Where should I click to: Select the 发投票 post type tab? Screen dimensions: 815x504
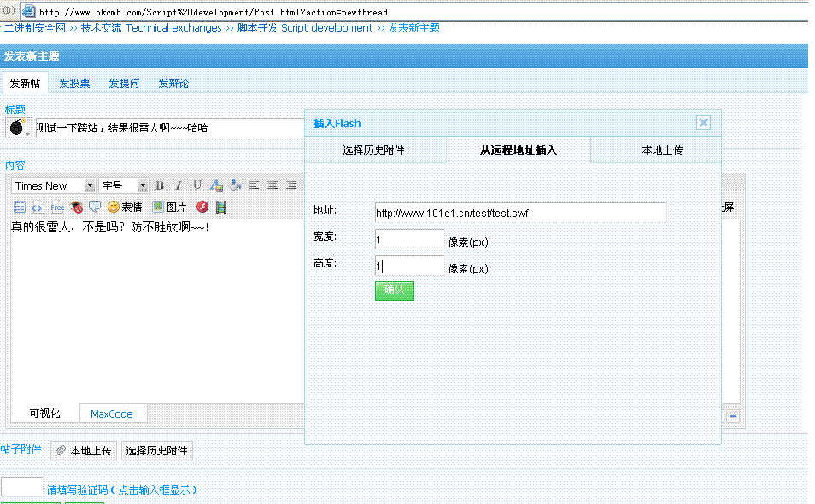point(74,84)
